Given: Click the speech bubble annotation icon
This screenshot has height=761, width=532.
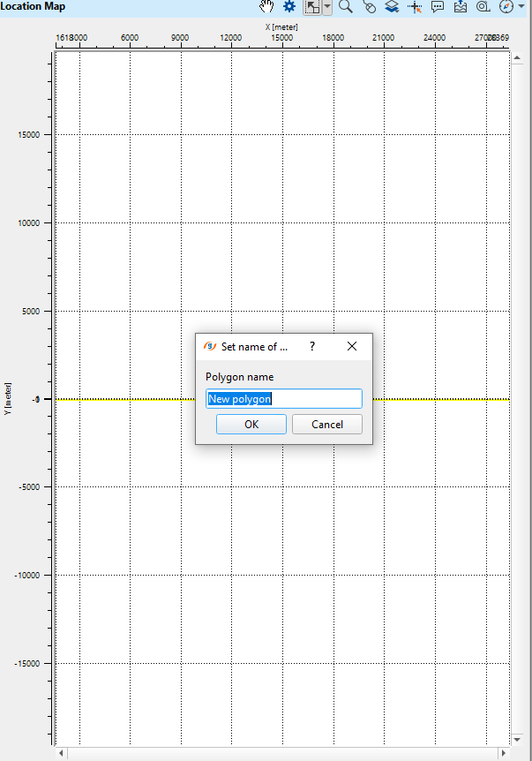Looking at the screenshot, I should [438, 6].
